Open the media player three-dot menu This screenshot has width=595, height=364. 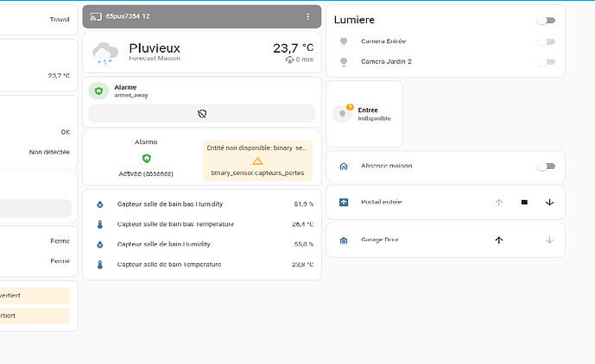(x=307, y=16)
